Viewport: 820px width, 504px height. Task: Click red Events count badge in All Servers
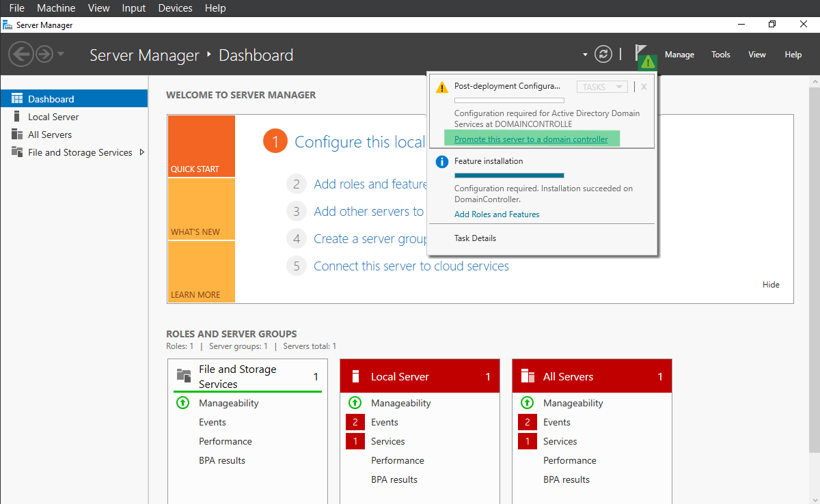pos(528,422)
